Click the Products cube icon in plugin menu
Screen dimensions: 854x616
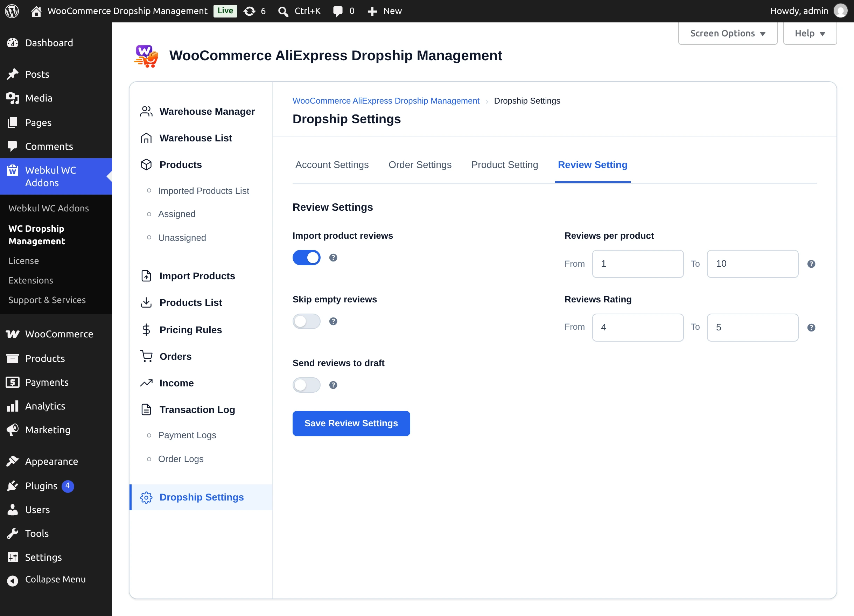(146, 165)
